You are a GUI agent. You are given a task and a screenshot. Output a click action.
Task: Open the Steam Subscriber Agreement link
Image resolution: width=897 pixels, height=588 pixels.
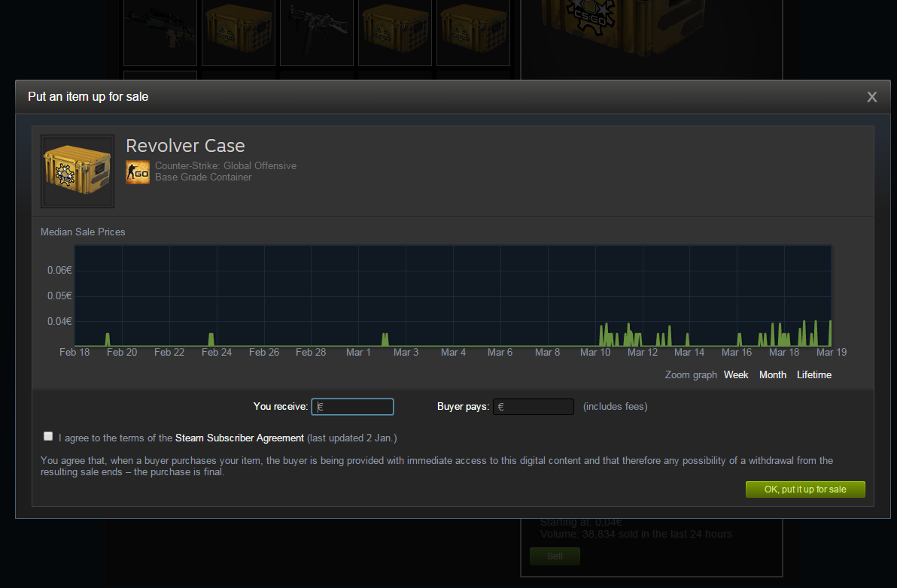click(239, 438)
